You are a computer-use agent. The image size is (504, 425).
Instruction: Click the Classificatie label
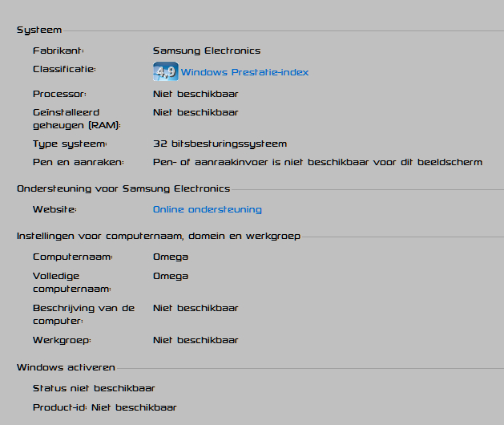coord(64,69)
